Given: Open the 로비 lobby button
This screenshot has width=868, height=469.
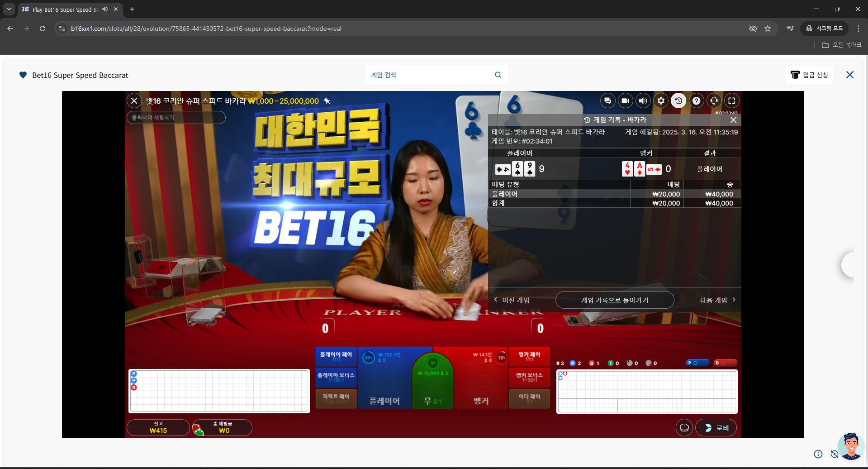Looking at the screenshot, I should (716, 428).
